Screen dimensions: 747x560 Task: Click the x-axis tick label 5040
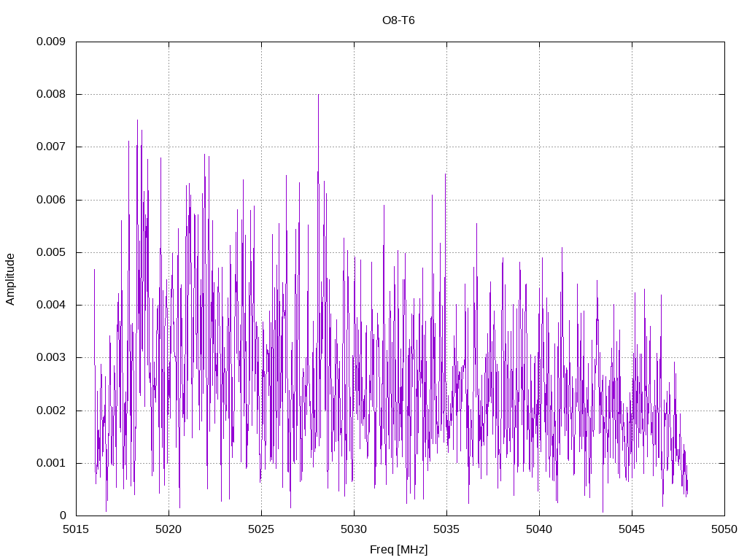[539, 529]
